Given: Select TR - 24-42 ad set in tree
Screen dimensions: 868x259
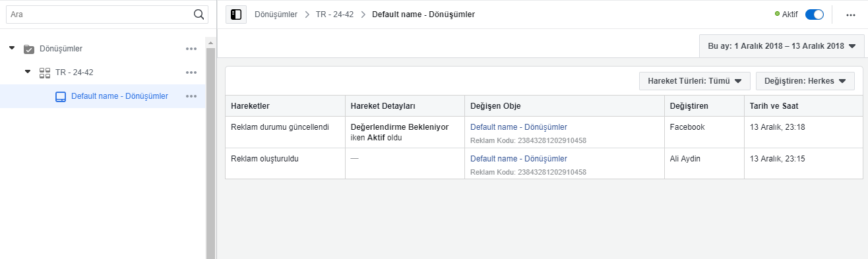Looking at the screenshot, I should [x=75, y=72].
